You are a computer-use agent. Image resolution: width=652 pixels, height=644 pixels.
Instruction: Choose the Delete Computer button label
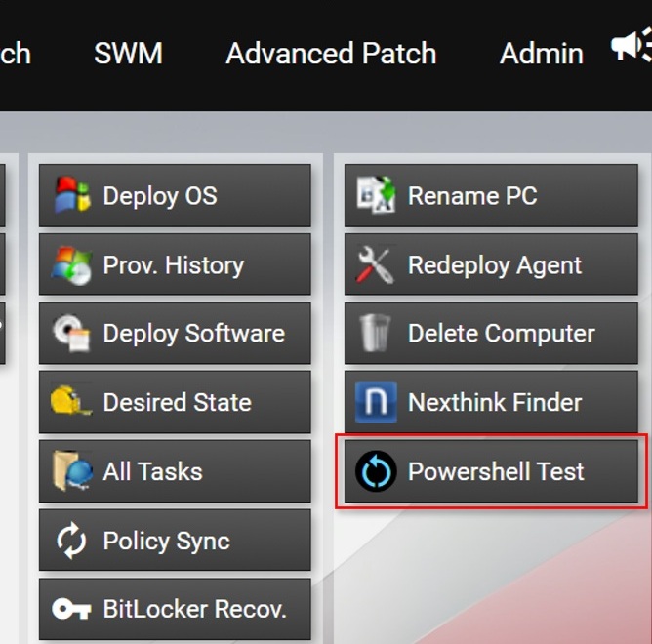tap(501, 333)
